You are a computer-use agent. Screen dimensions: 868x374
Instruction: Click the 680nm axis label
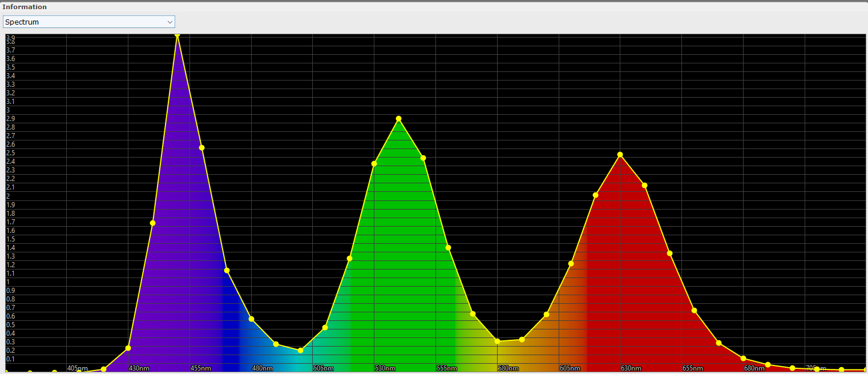(754, 368)
